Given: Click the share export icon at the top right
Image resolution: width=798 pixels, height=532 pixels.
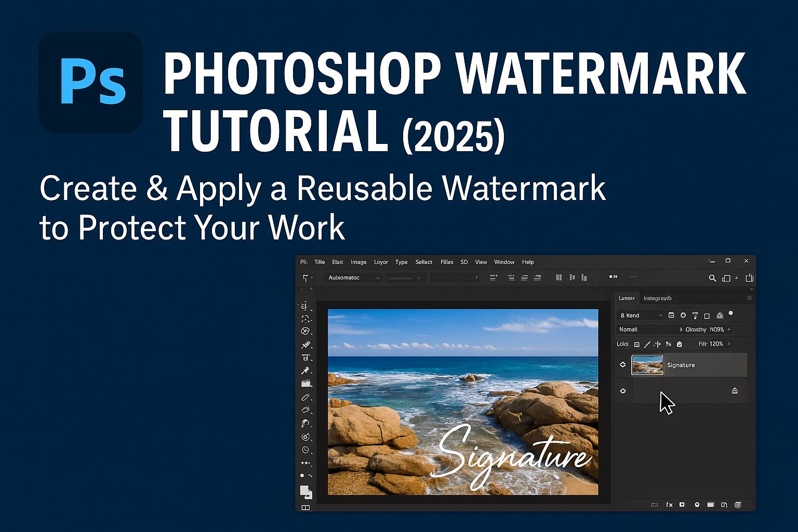Looking at the screenshot, I should coord(749,278).
